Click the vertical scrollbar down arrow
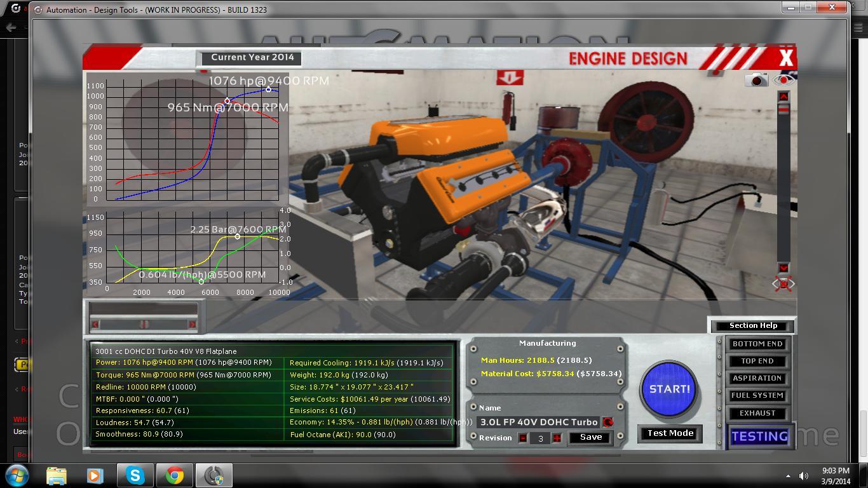 783,268
